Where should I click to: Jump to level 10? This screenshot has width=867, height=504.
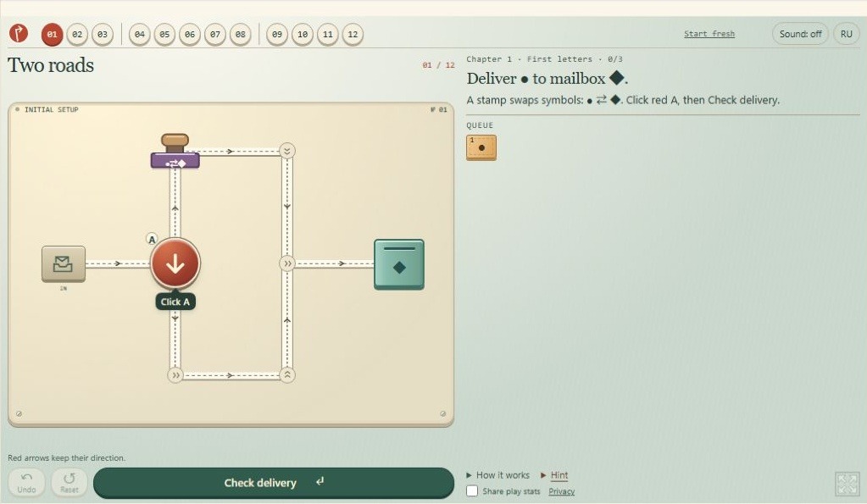pos(303,34)
